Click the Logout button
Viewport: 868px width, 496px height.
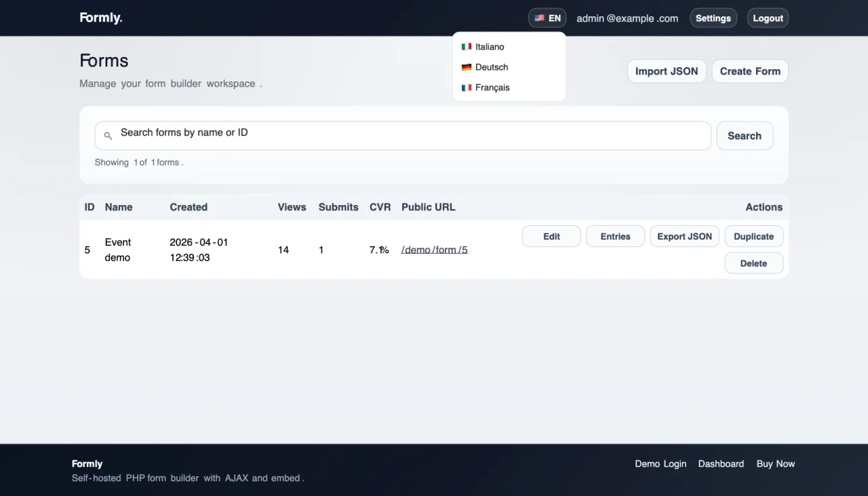point(768,18)
